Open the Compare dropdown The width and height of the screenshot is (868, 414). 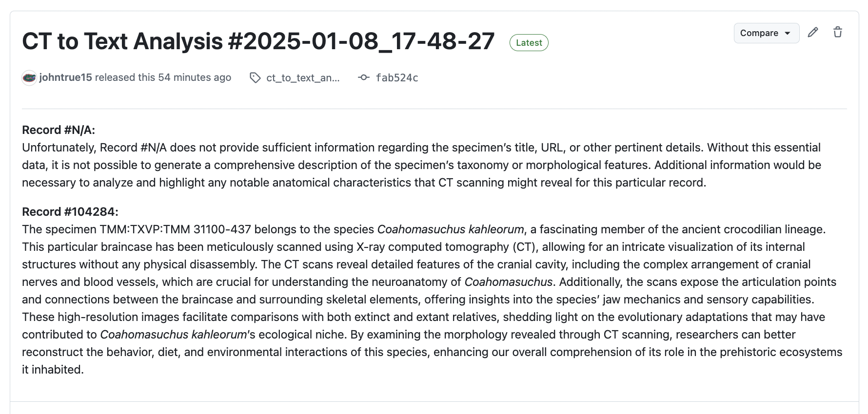tap(766, 33)
